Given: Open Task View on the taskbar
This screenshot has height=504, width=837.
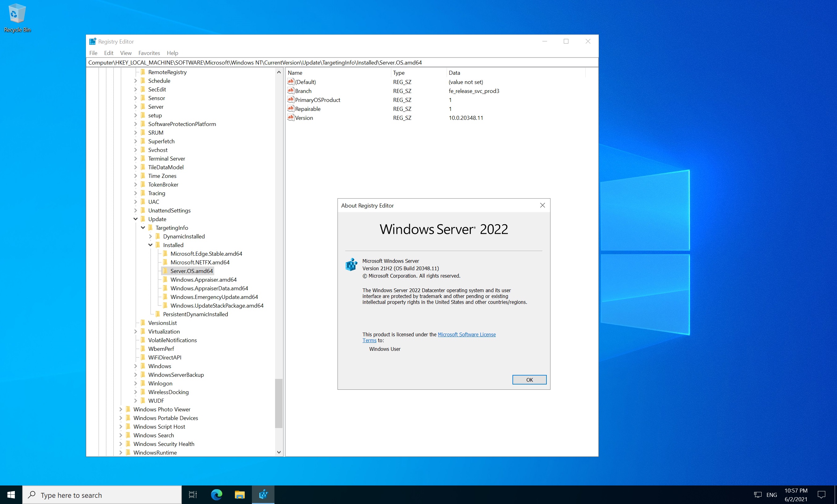Looking at the screenshot, I should pos(193,495).
